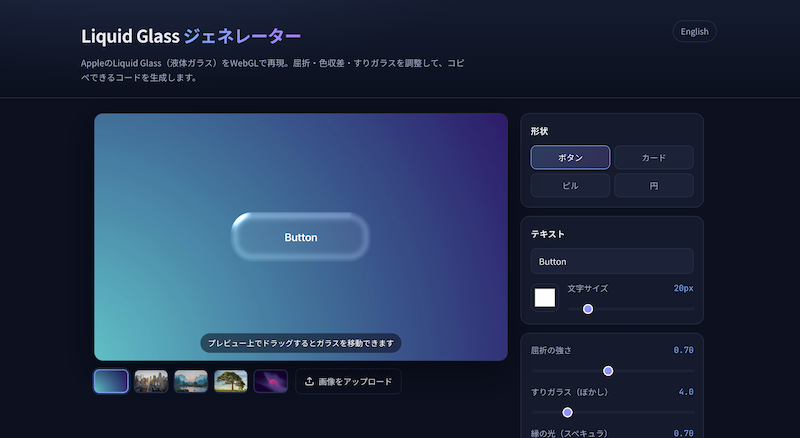Select the city skyline background thumbnail

coord(151,381)
